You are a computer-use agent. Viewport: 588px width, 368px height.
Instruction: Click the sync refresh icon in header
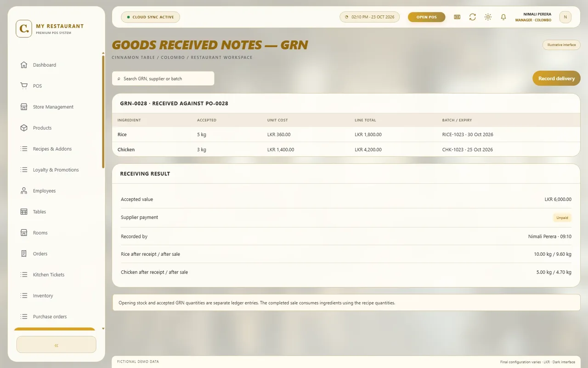(x=472, y=17)
